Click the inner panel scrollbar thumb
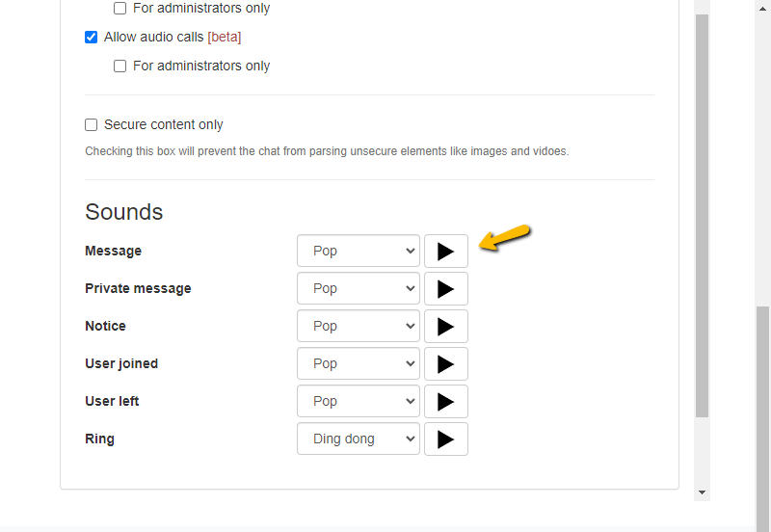 (703, 212)
